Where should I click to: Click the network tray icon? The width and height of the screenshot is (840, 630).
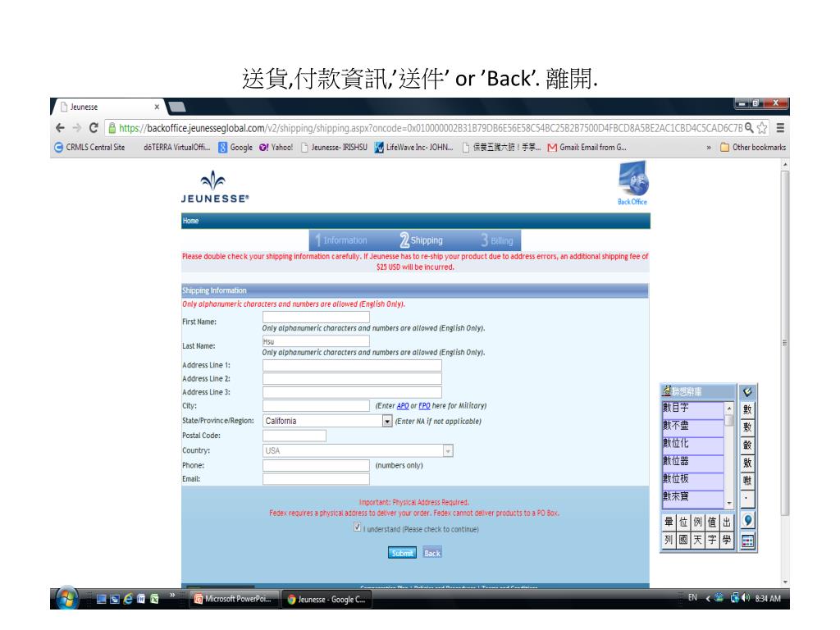tap(735, 598)
